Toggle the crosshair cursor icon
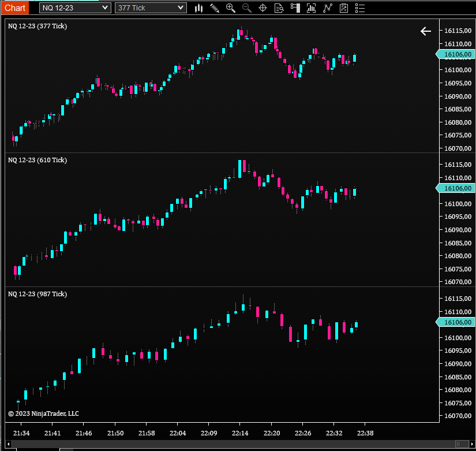 (263, 8)
